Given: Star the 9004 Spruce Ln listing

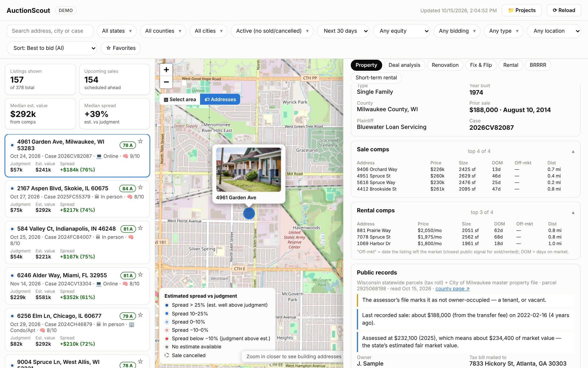Looking at the screenshot, I should coord(140,361).
